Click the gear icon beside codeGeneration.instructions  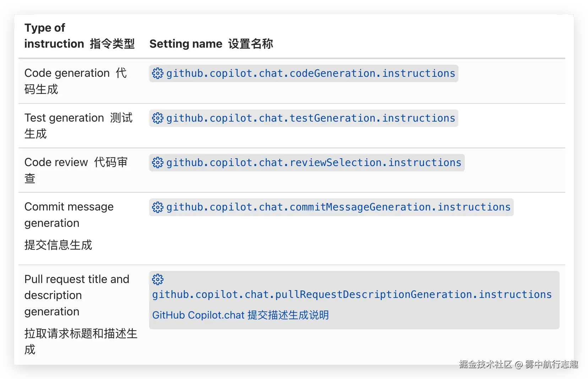click(158, 74)
